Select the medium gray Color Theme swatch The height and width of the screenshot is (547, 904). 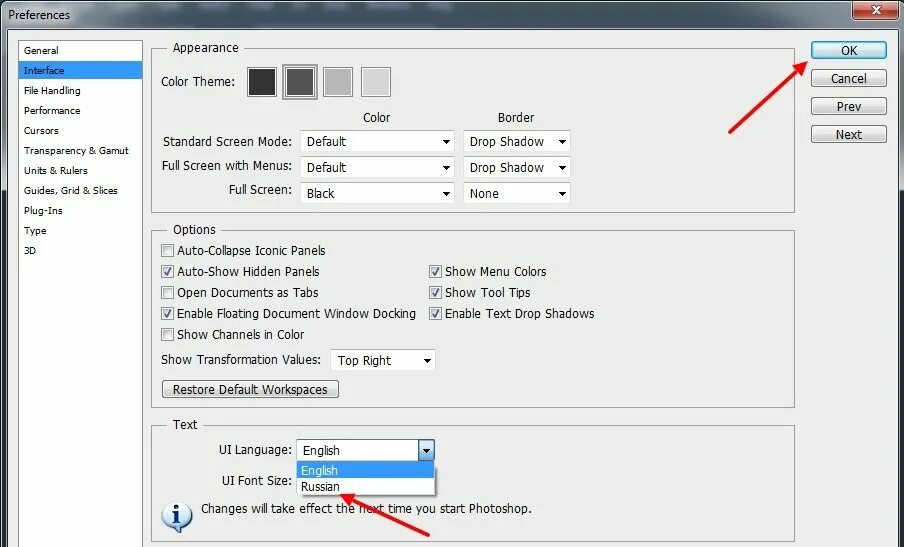338,82
